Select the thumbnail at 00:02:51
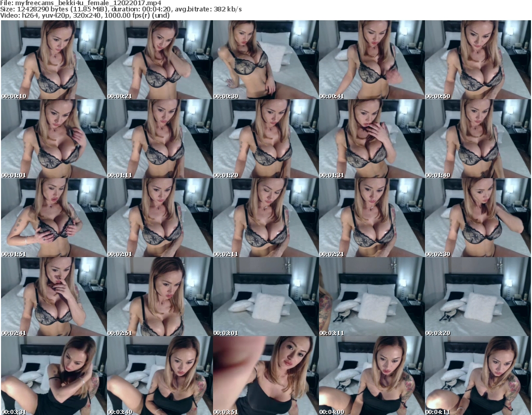Image resolution: width=532 pixels, height=415 pixels. click(160, 297)
